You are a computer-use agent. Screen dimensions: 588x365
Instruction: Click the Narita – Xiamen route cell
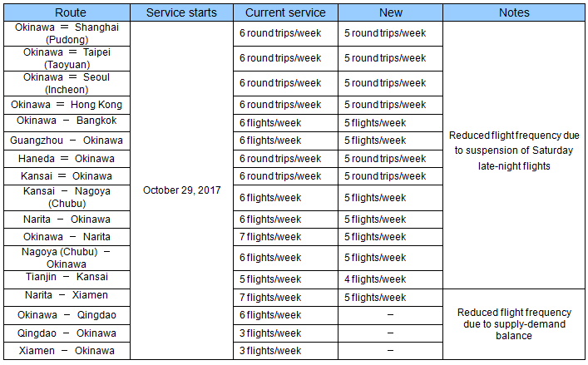[67, 295]
